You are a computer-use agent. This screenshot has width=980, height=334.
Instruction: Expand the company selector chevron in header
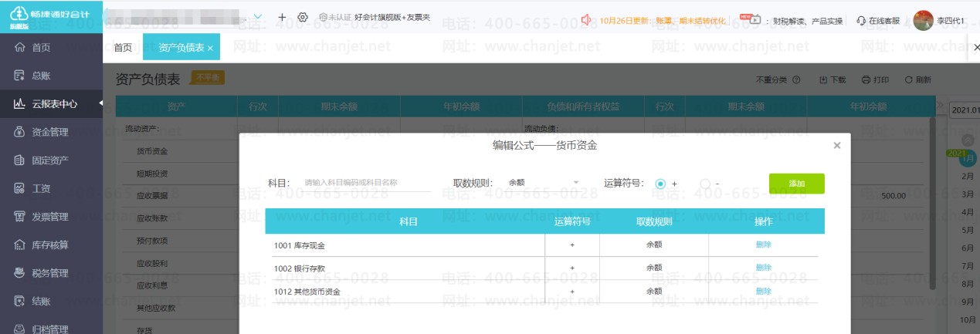tap(258, 16)
